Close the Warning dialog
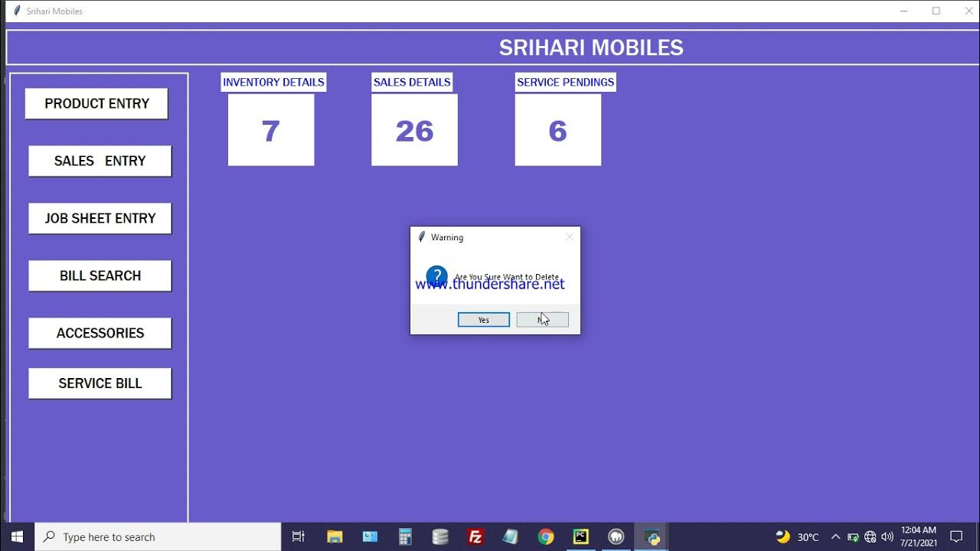980x551 pixels. click(x=569, y=237)
